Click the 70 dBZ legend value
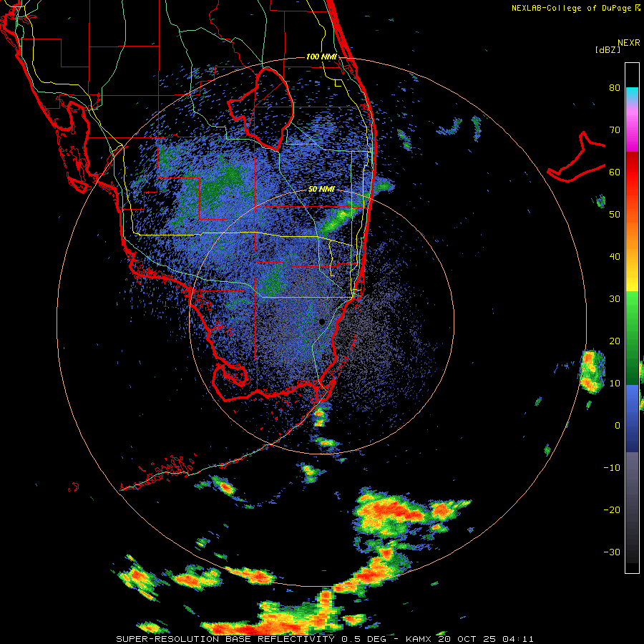This screenshot has width=644, height=644. tap(615, 130)
